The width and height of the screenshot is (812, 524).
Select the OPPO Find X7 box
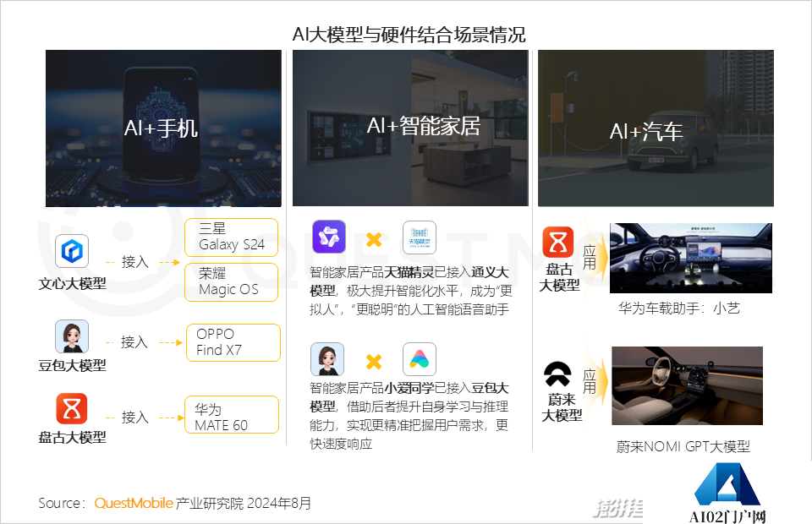coord(233,343)
